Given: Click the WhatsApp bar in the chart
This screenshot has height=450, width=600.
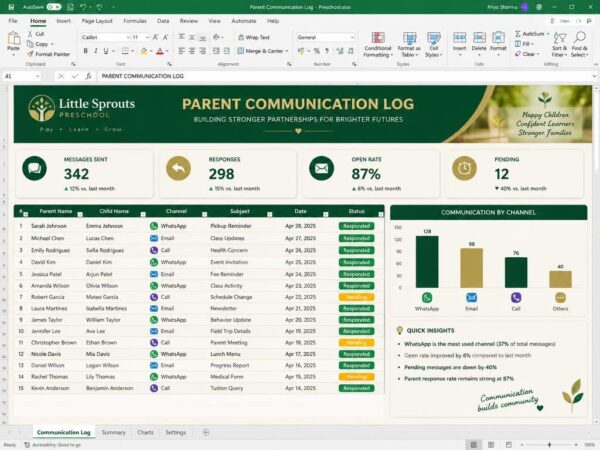Looking at the screenshot, I should (427, 262).
